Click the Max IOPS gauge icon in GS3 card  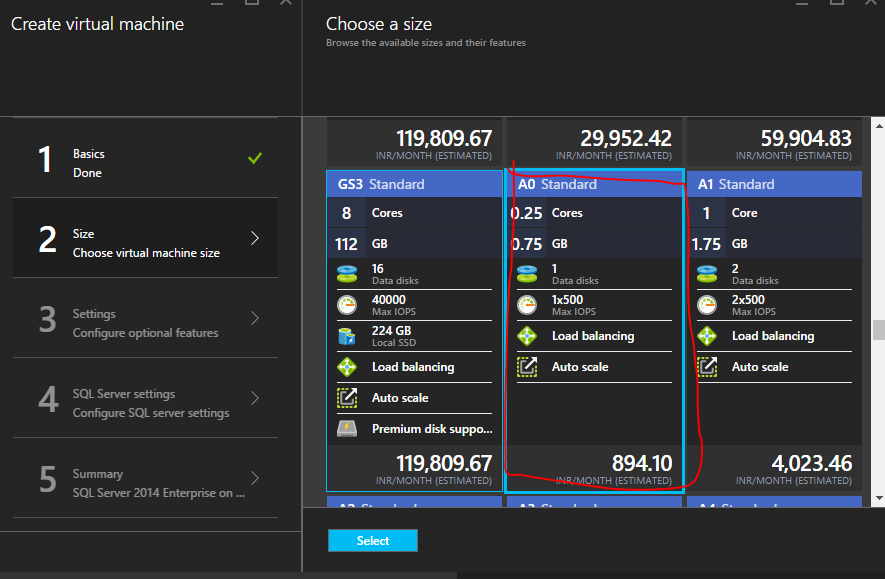point(347,305)
